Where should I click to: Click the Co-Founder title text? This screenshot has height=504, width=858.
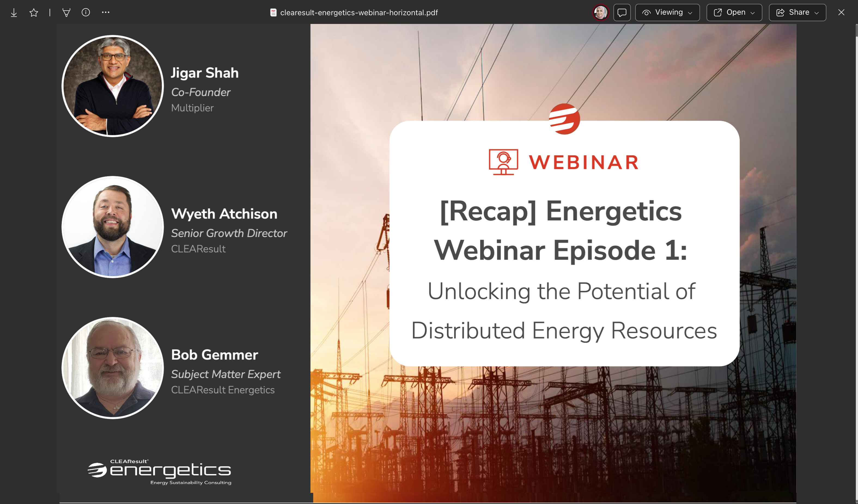click(201, 92)
